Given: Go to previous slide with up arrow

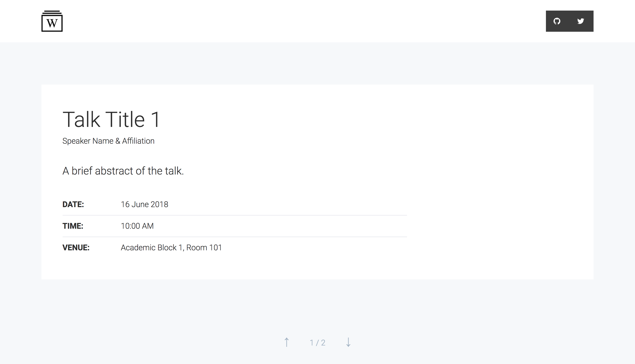Looking at the screenshot, I should [x=287, y=342].
